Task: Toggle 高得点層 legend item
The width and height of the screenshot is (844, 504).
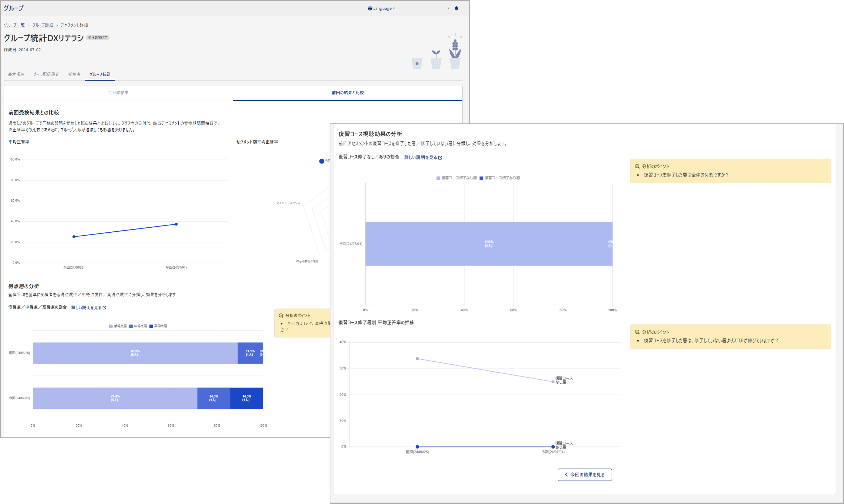Action: pos(158,326)
